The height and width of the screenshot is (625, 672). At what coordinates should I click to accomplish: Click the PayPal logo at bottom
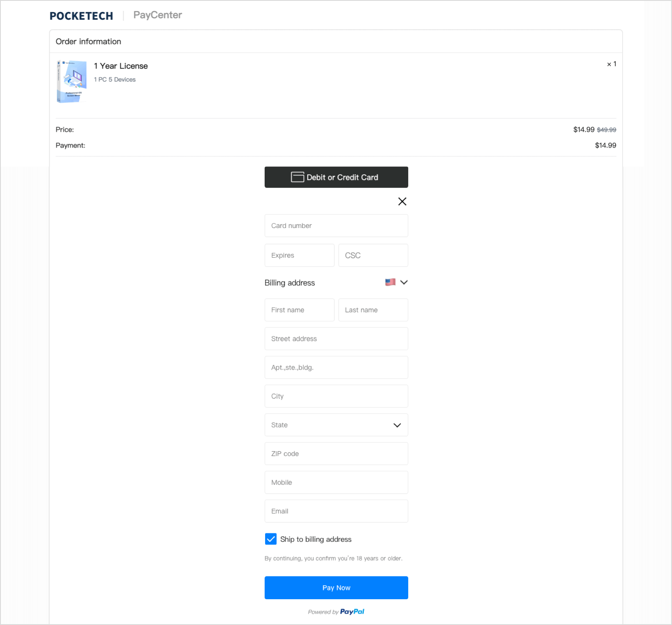(x=352, y=611)
